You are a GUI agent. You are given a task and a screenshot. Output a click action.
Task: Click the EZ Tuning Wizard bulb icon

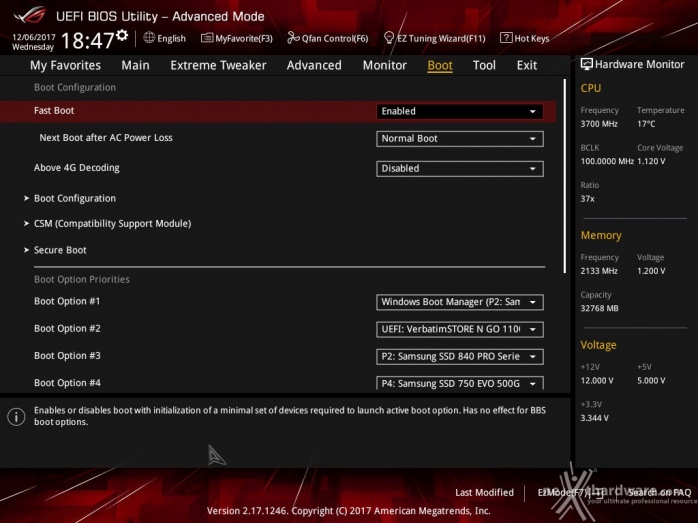pyautogui.click(x=389, y=38)
